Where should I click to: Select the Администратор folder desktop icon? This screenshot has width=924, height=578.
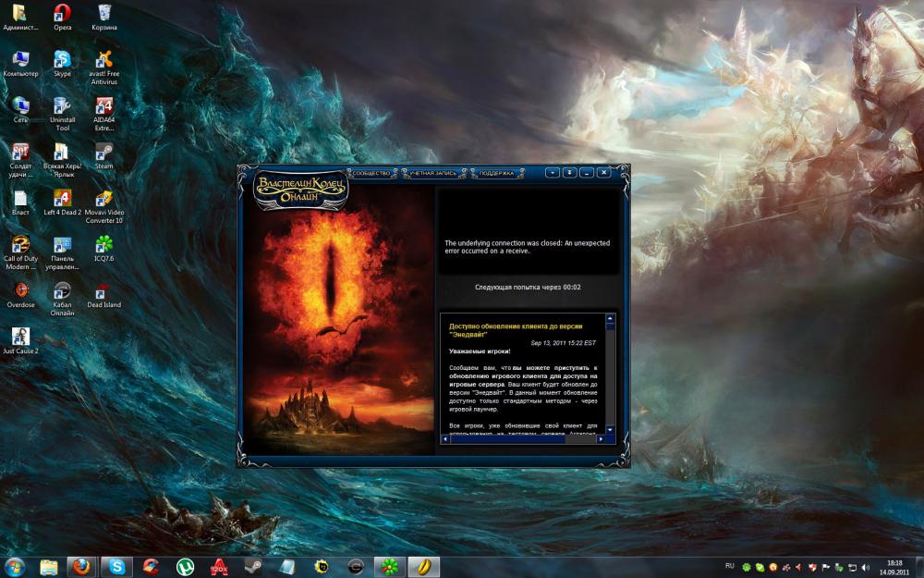coord(20,17)
